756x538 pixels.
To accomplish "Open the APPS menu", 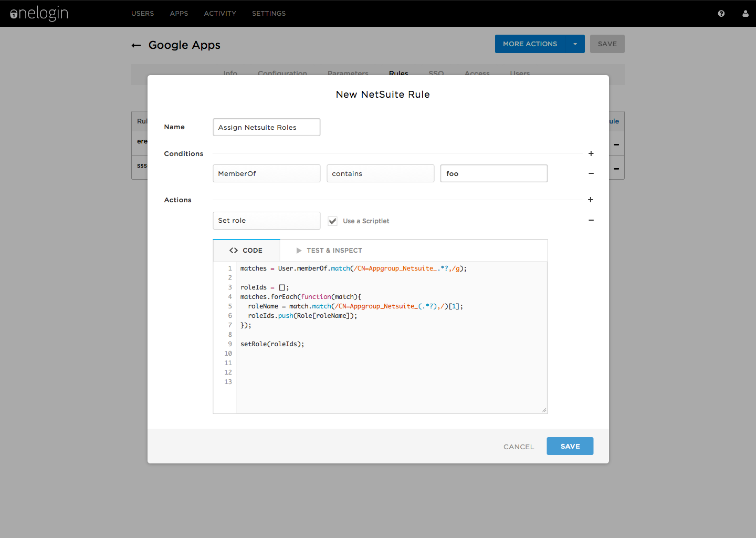I will (179, 14).
